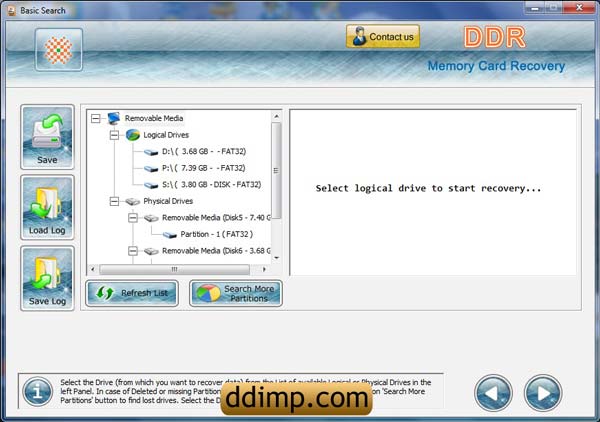Click tree horizontal scroll left arrow
This screenshot has height=422, width=600.
click(93, 269)
